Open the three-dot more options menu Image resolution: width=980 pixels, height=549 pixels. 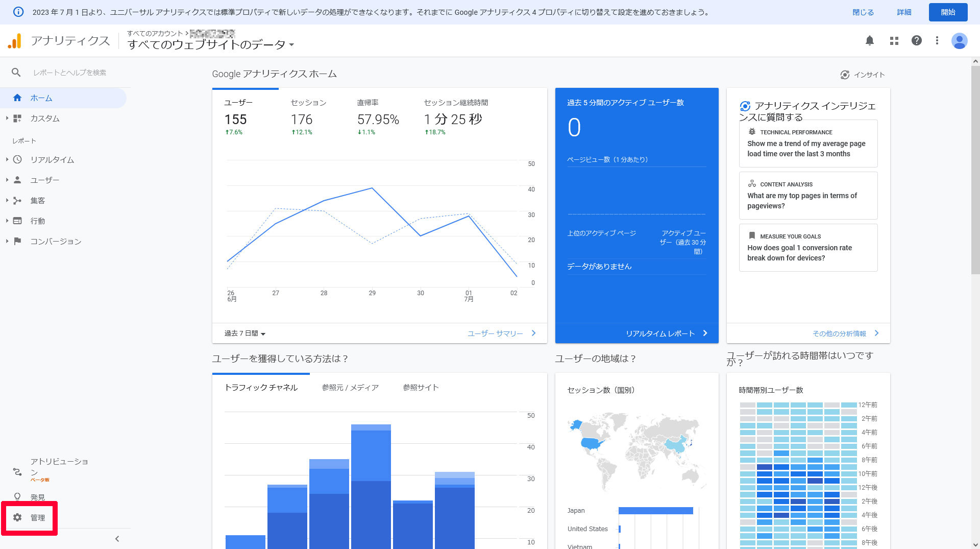click(937, 40)
